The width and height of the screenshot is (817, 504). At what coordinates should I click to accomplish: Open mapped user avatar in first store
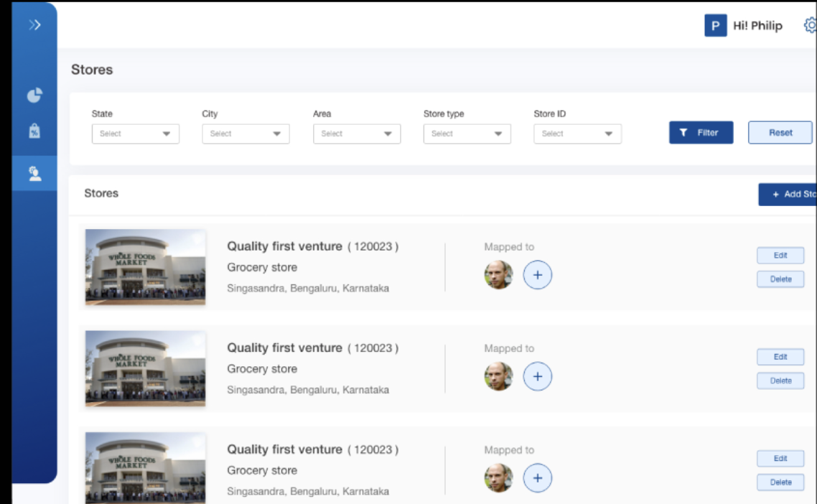pyautogui.click(x=499, y=275)
